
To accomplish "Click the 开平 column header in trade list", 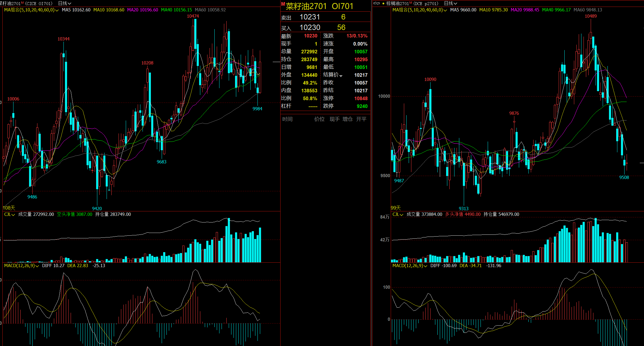I will [361, 119].
